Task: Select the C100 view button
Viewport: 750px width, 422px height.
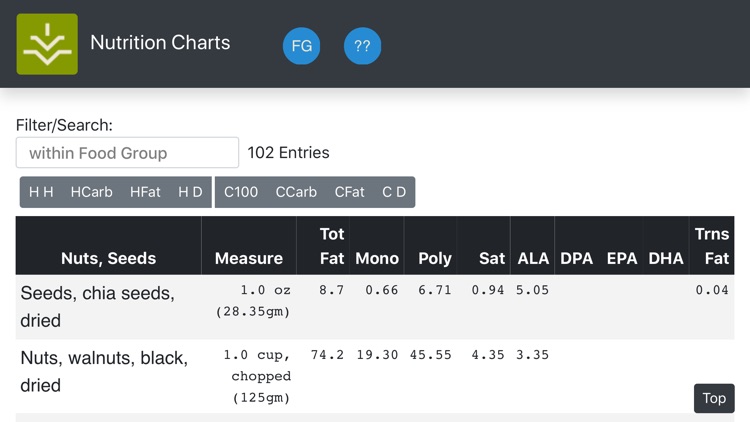Action: tap(241, 192)
